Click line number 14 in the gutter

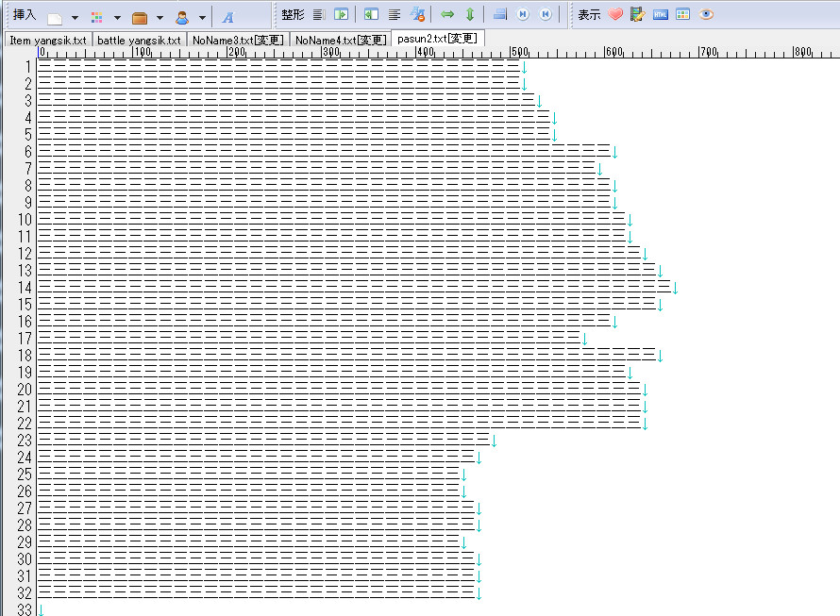point(24,288)
